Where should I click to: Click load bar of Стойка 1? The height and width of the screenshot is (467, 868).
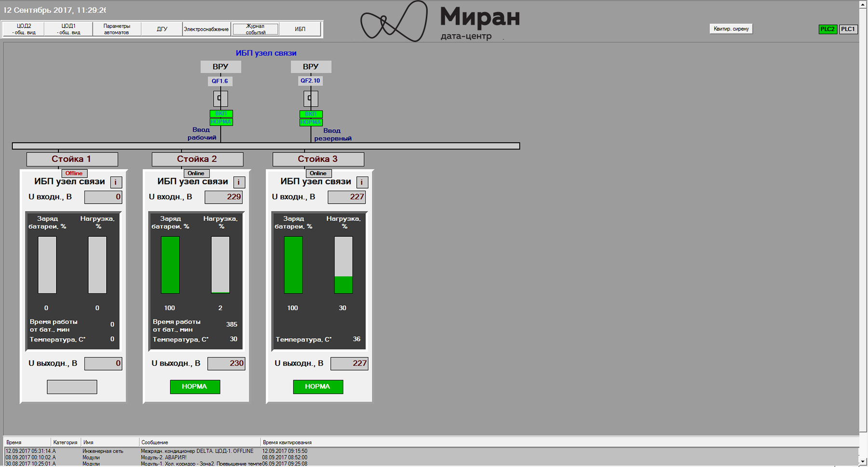[97, 265]
